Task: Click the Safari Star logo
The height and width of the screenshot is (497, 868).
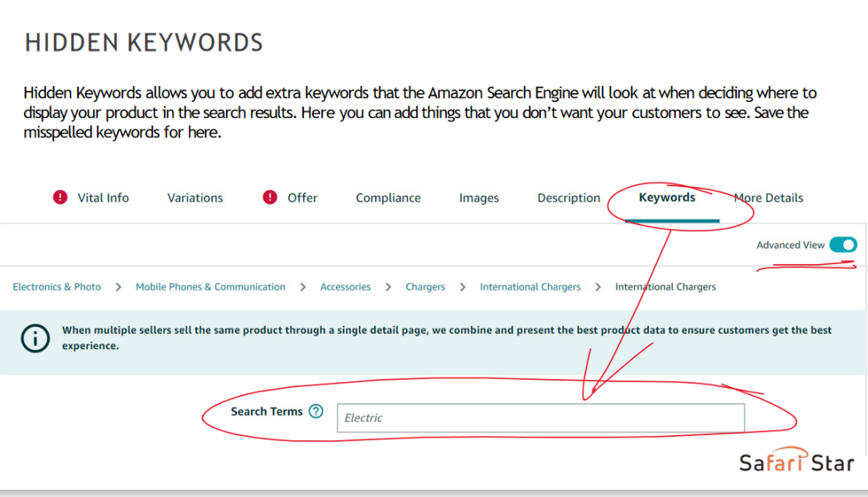Action: [x=796, y=461]
